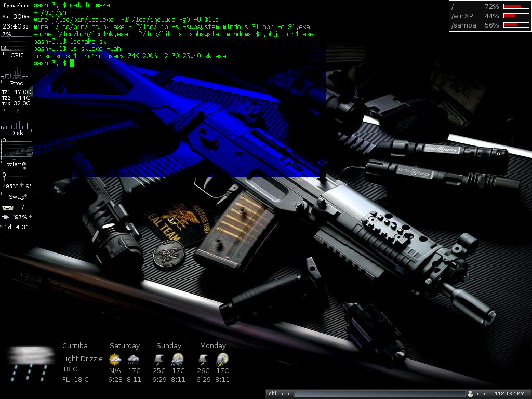532x399 pixels.
Task: Switch to previous workspace left of ichi
Action: [x=282, y=394]
